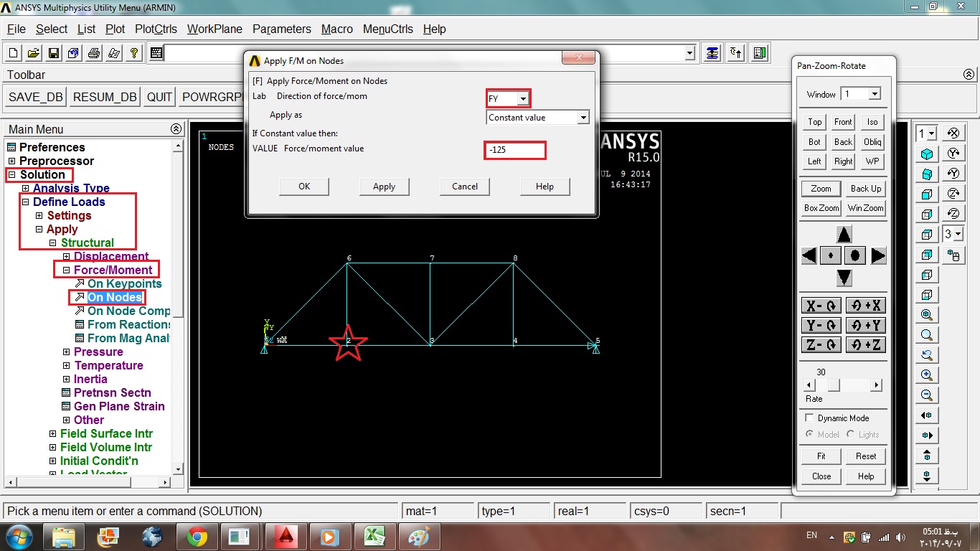Click the down arrow pan button in Pan-Zoom-Rotate

pos(844,278)
